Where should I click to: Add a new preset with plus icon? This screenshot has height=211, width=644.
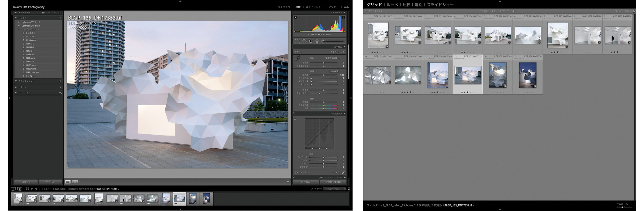point(60,18)
